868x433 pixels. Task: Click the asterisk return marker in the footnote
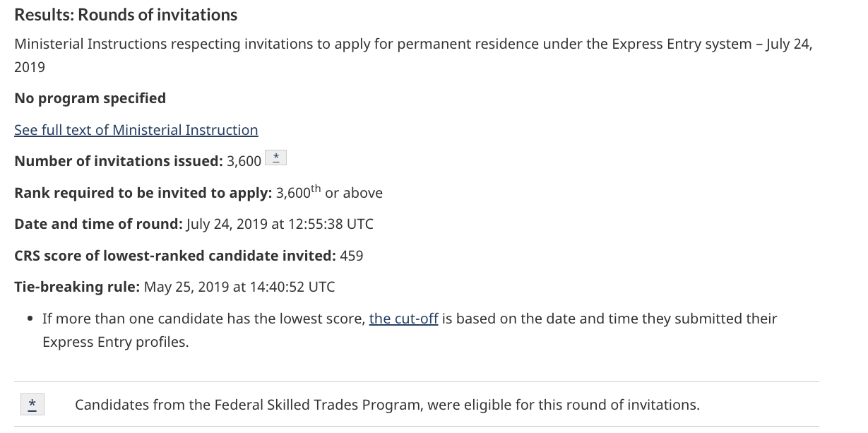click(32, 404)
